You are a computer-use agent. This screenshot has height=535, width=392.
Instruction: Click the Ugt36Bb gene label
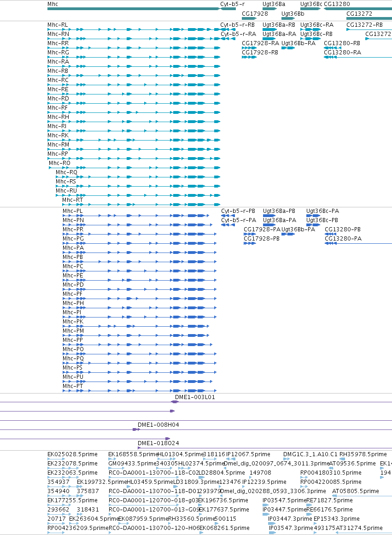click(x=293, y=14)
